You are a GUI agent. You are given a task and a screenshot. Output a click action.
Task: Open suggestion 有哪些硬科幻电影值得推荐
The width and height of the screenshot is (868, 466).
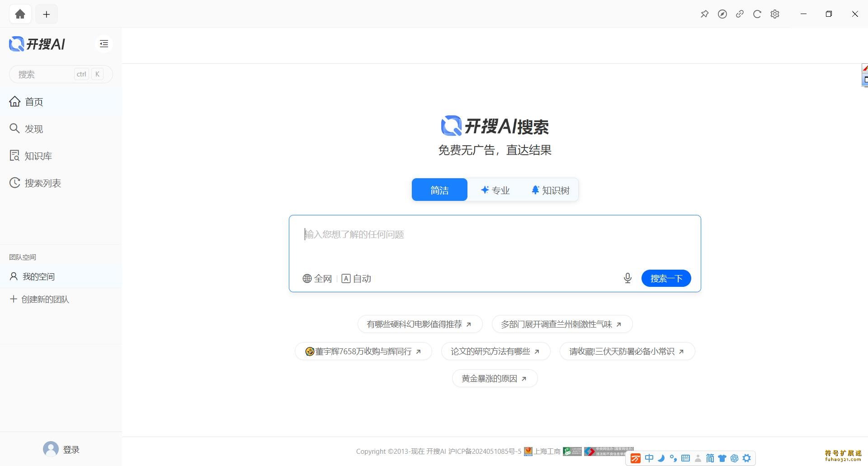click(420, 324)
